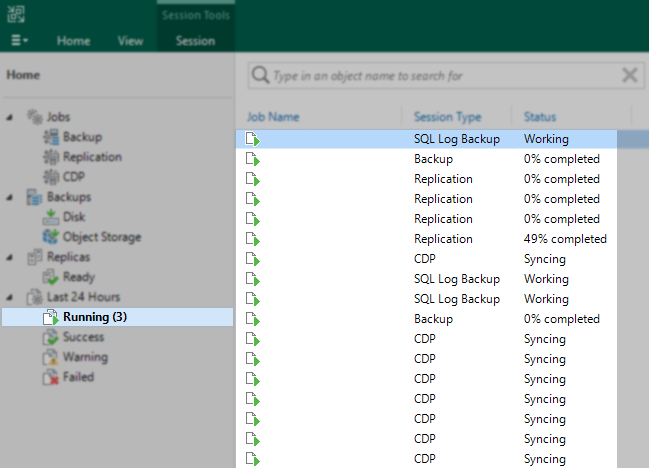Click the Veeam application logo icon
This screenshot has width=649, height=468.
(x=16, y=14)
